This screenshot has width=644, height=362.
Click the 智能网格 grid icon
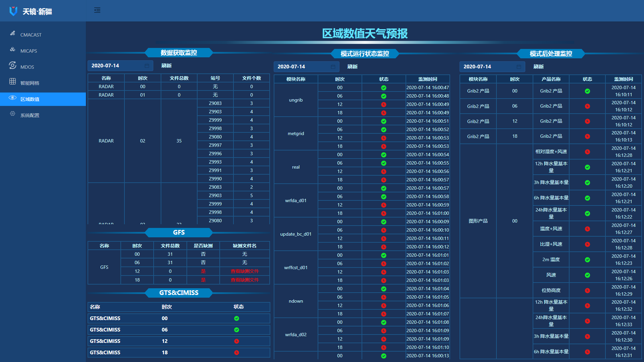(13, 81)
